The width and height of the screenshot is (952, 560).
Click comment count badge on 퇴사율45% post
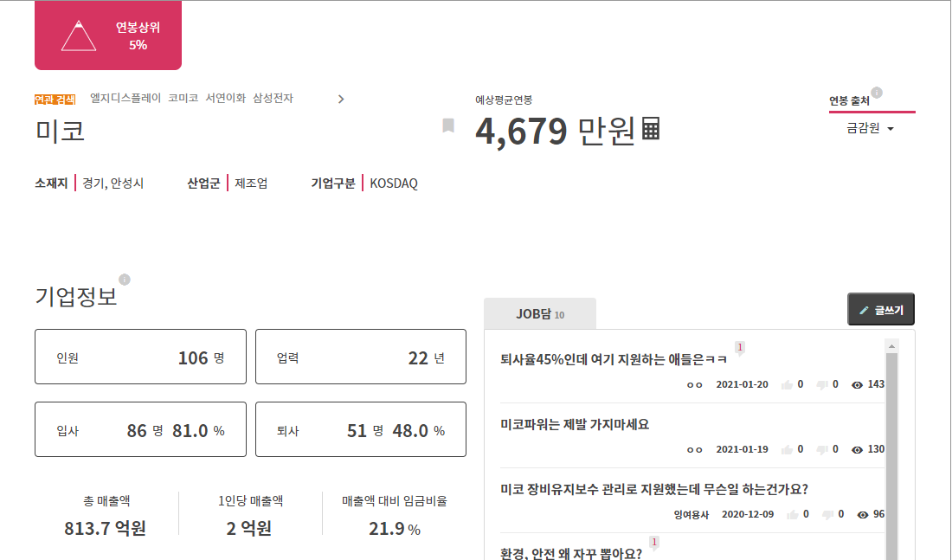[739, 348]
